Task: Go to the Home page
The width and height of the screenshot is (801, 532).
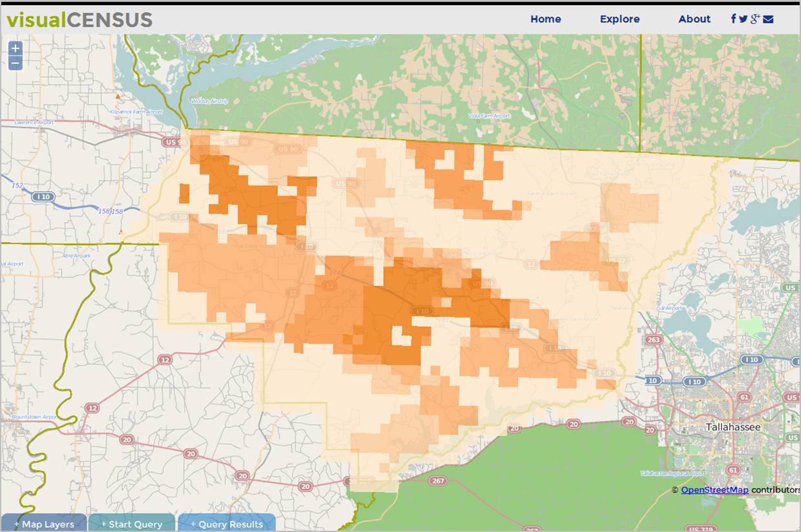Action: click(545, 19)
